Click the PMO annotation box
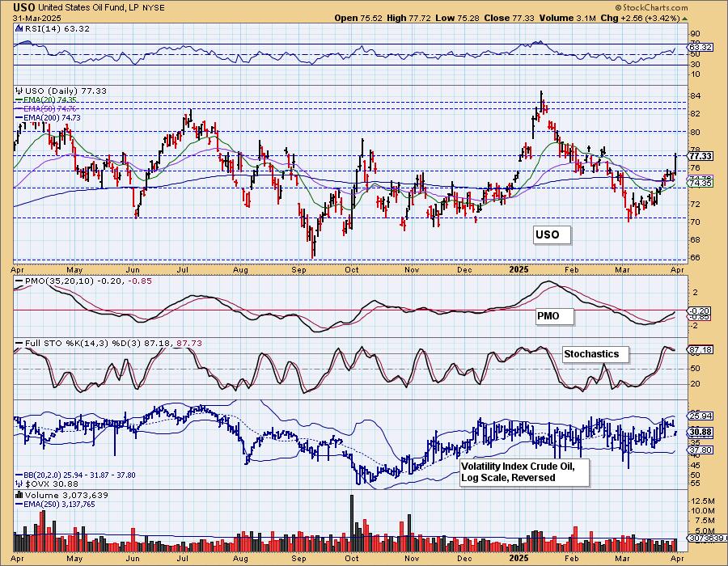The height and width of the screenshot is (566, 728). 555,316
